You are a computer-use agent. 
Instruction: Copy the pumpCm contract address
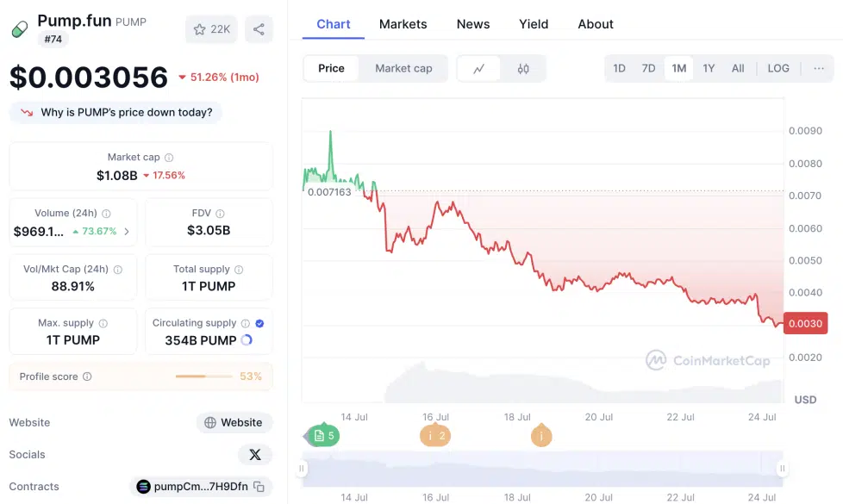[x=259, y=487]
